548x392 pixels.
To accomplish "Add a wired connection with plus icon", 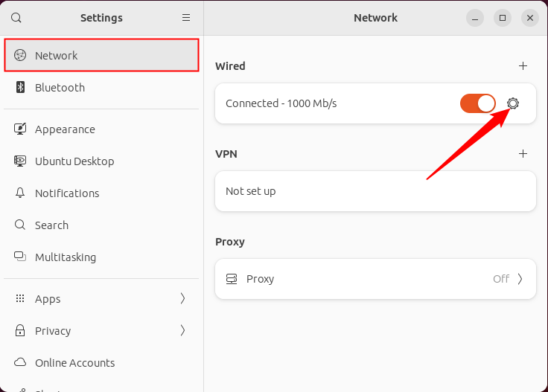I will (x=523, y=66).
